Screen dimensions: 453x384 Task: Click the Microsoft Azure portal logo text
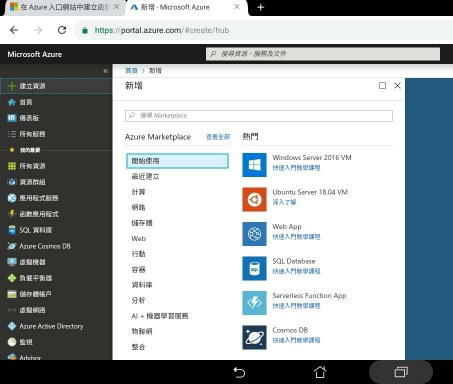(35, 54)
